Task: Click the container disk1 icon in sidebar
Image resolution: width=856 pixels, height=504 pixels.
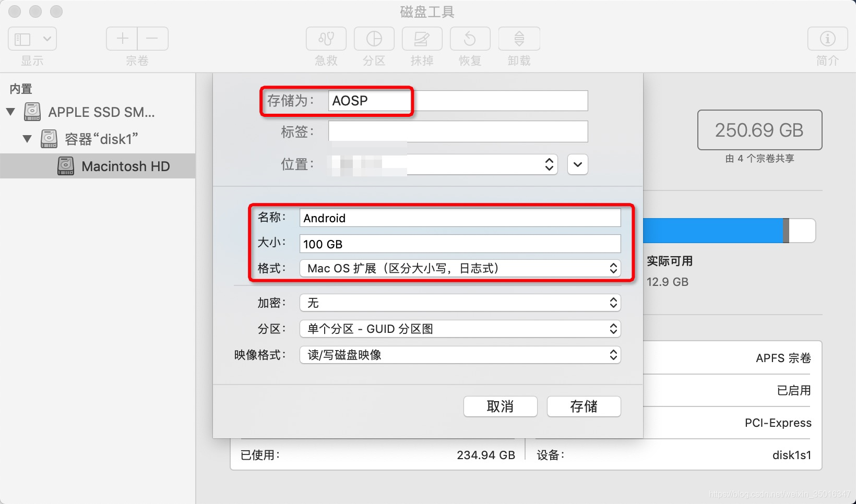Action: coord(49,139)
